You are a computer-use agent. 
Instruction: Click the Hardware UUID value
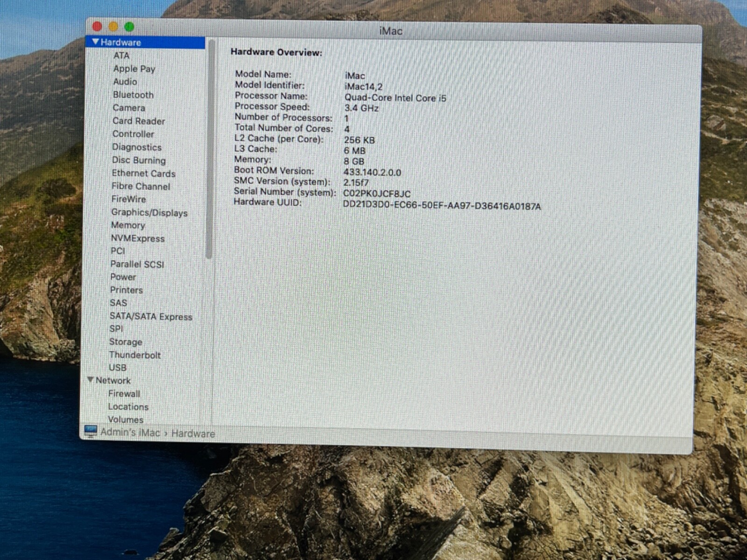coord(442,206)
